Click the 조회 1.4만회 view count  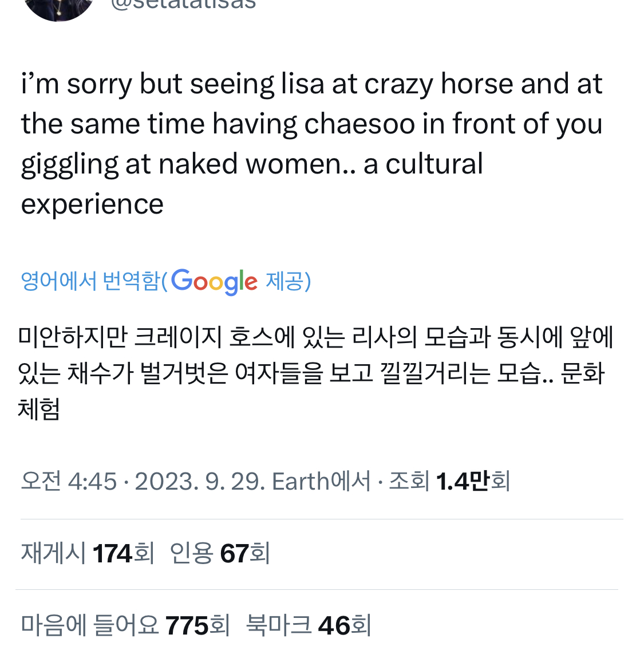click(x=449, y=481)
